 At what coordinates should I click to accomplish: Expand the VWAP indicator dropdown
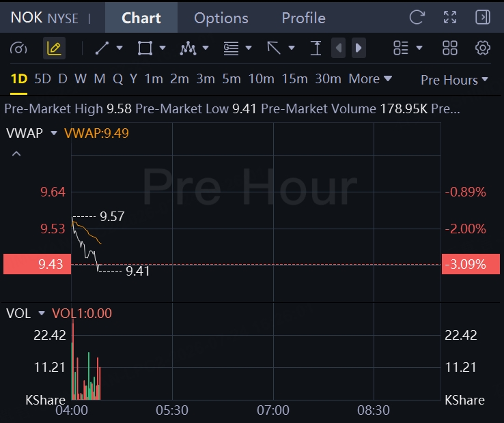point(54,133)
